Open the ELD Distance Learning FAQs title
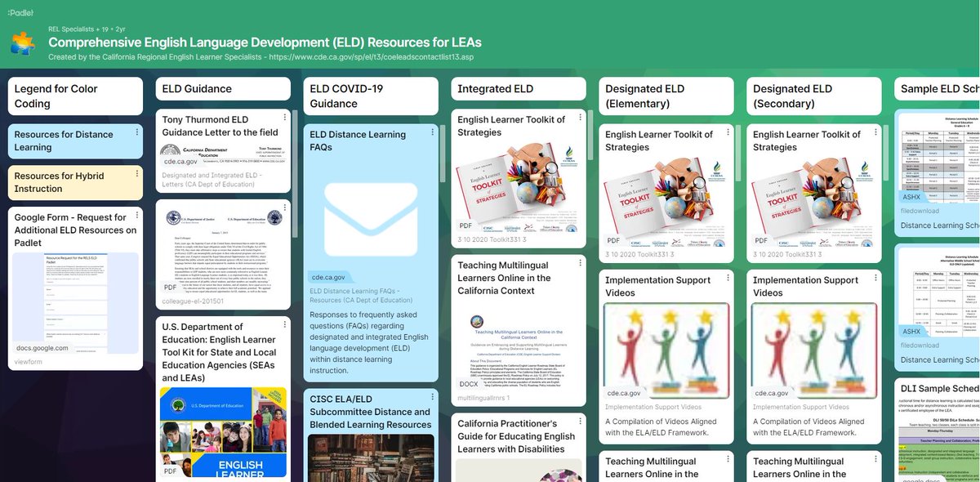The image size is (980, 482). pos(358,141)
